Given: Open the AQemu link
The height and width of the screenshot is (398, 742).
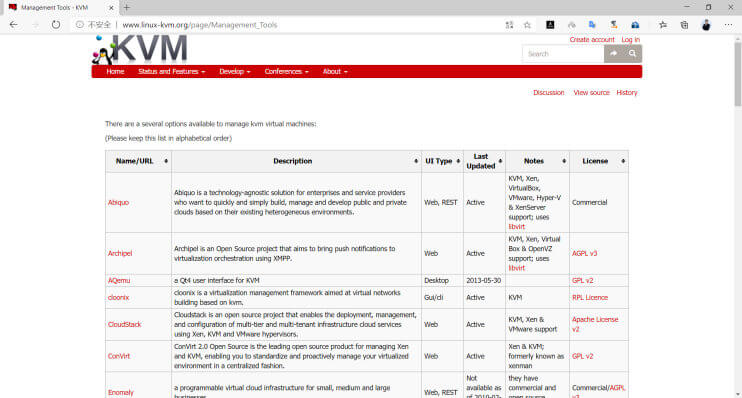Looking at the screenshot, I should [x=119, y=281].
